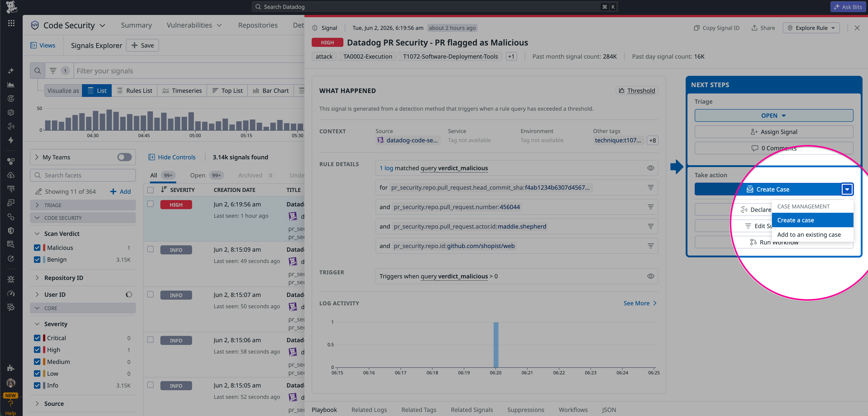Check the HIGH signal row checkbox

(x=151, y=204)
